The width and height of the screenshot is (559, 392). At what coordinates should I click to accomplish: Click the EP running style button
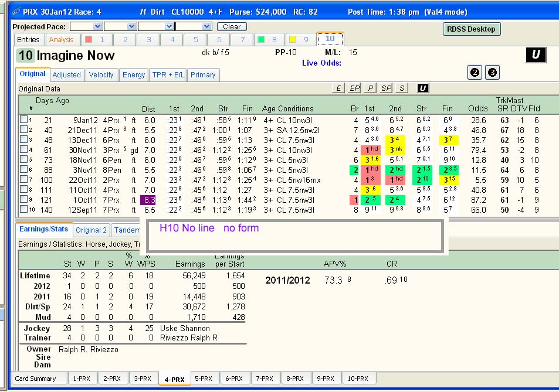pos(354,88)
